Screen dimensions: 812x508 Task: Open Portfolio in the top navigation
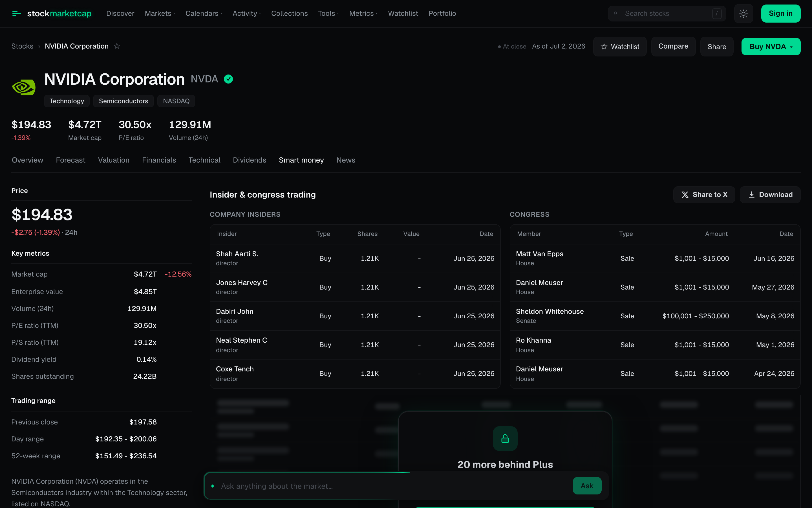442,14
